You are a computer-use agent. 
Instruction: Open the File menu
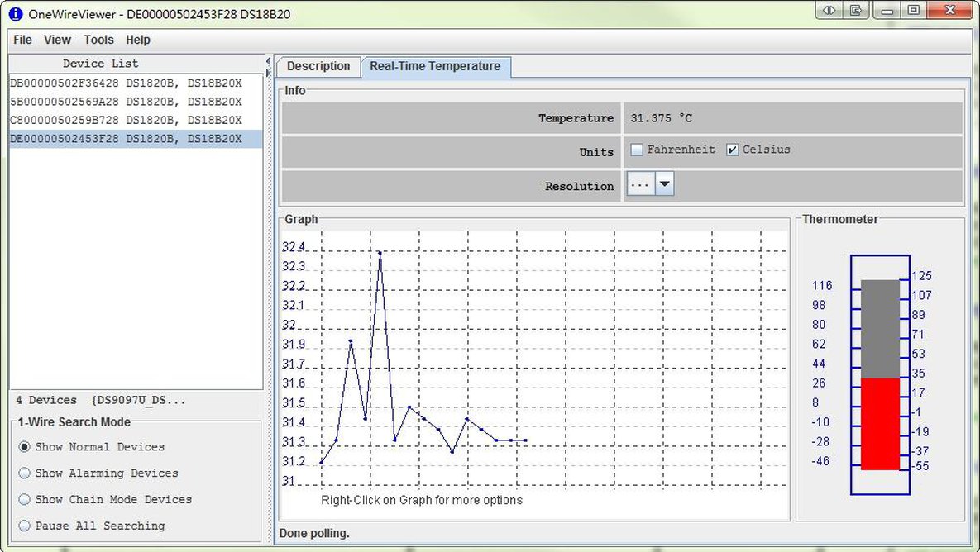pos(22,40)
